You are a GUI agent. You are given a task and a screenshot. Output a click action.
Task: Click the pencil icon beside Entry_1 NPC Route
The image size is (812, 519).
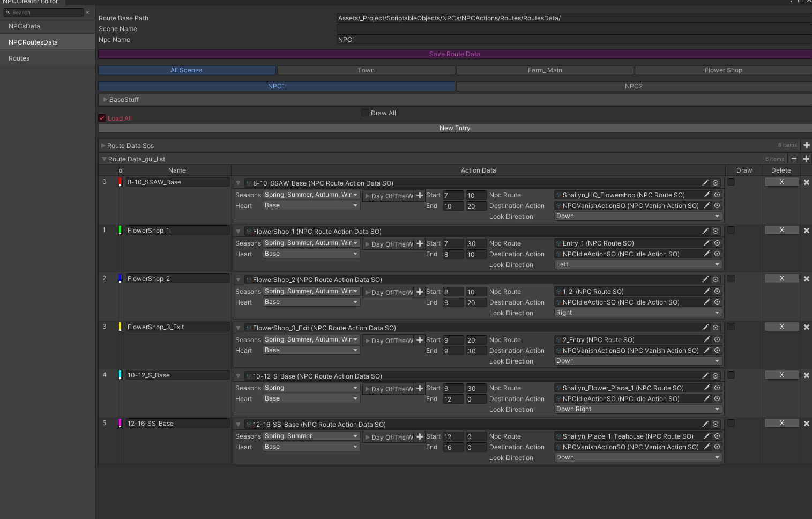(707, 243)
